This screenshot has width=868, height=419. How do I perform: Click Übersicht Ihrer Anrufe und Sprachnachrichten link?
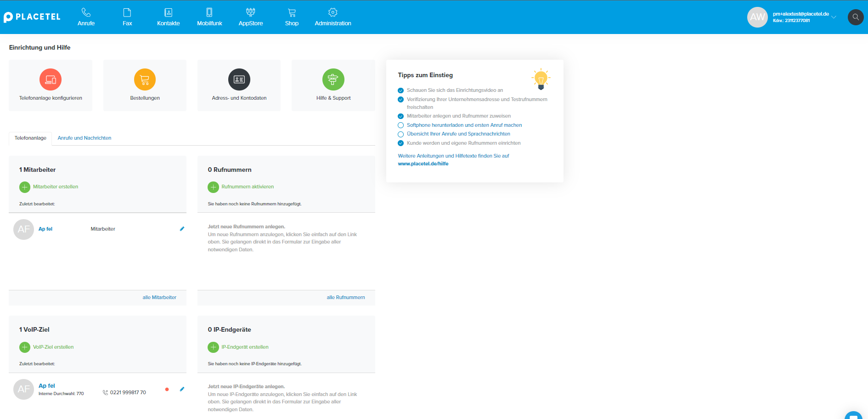coord(458,134)
